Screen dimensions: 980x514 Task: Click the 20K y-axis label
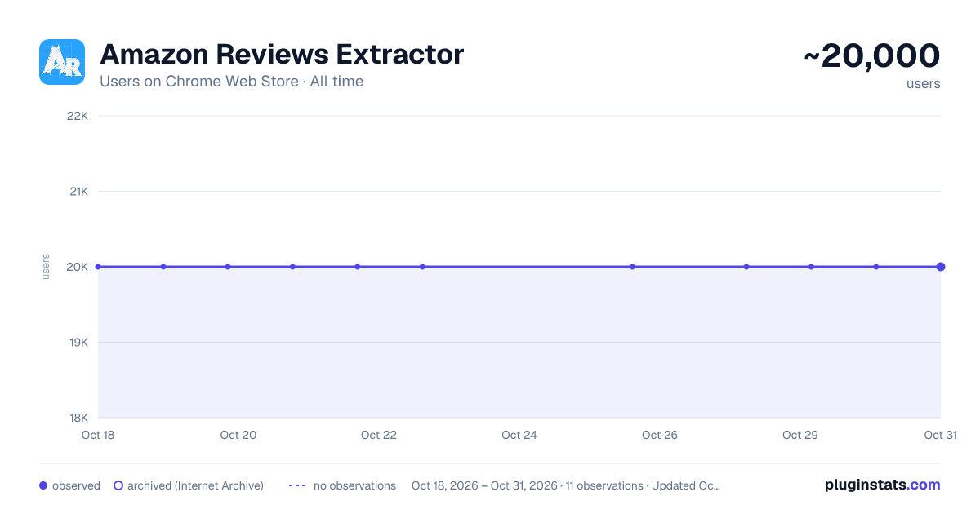[x=78, y=267]
